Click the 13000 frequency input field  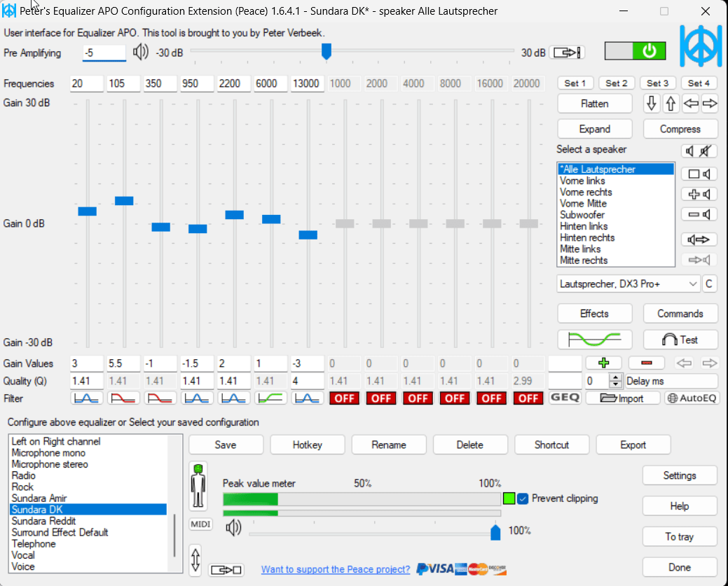308,83
